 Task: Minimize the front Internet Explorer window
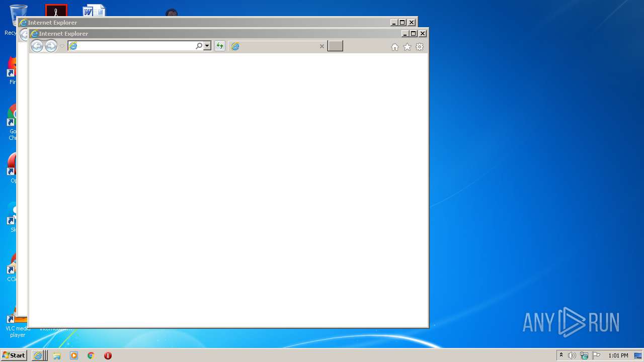pyautogui.click(x=405, y=34)
